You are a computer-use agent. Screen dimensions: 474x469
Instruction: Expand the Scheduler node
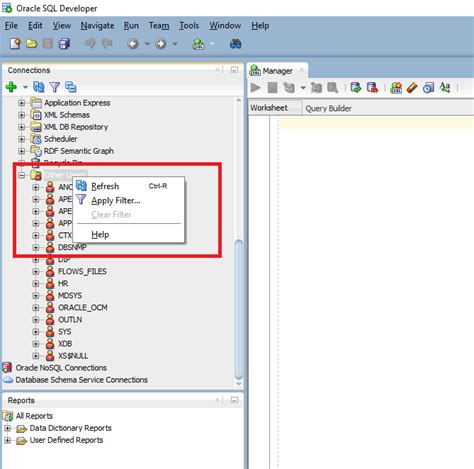[22, 139]
